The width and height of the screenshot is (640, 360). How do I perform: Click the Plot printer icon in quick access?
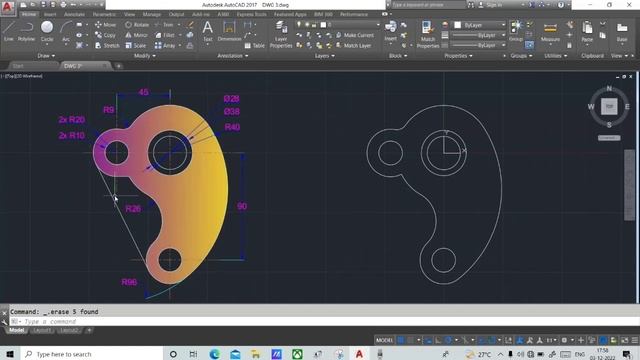[63, 5]
